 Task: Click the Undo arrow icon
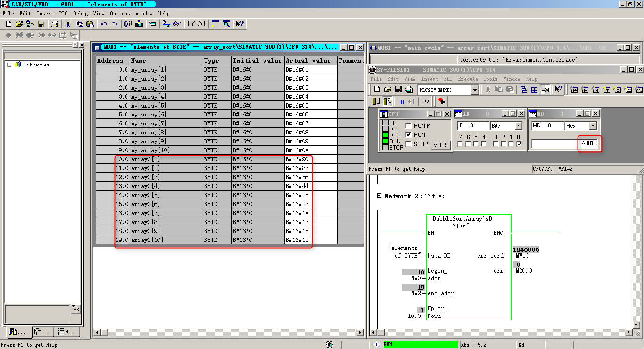click(104, 24)
